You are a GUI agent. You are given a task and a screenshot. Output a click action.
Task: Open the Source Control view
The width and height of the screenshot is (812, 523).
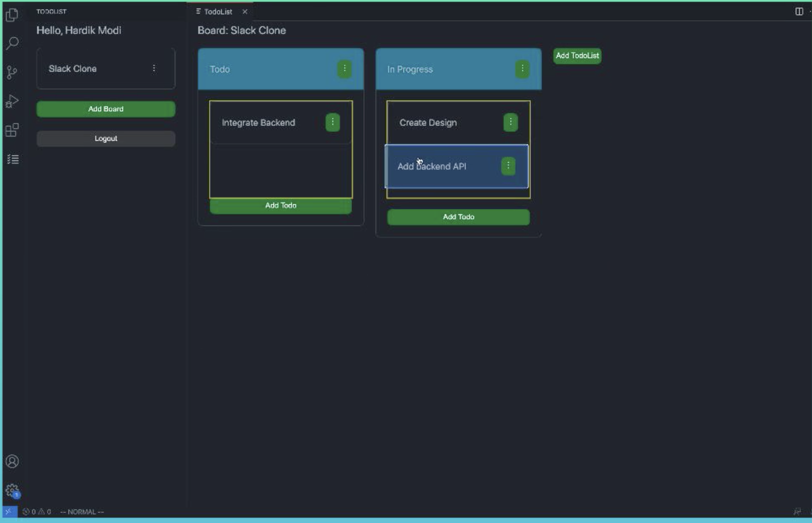click(x=13, y=72)
